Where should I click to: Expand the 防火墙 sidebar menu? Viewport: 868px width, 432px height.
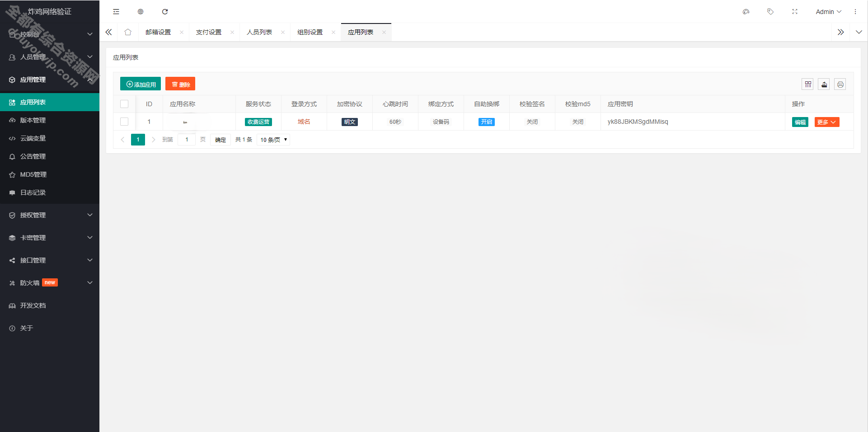50,283
